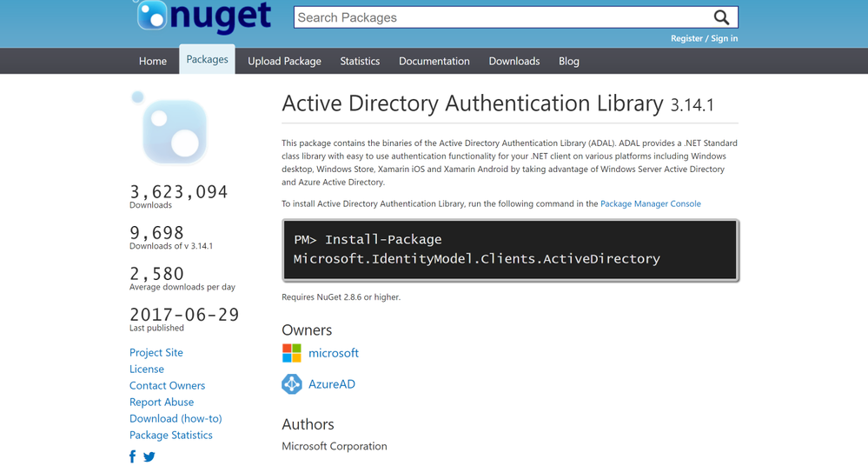Open the Facebook share icon
Viewport: 868px width, 466px height.
click(x=133, y=456)
